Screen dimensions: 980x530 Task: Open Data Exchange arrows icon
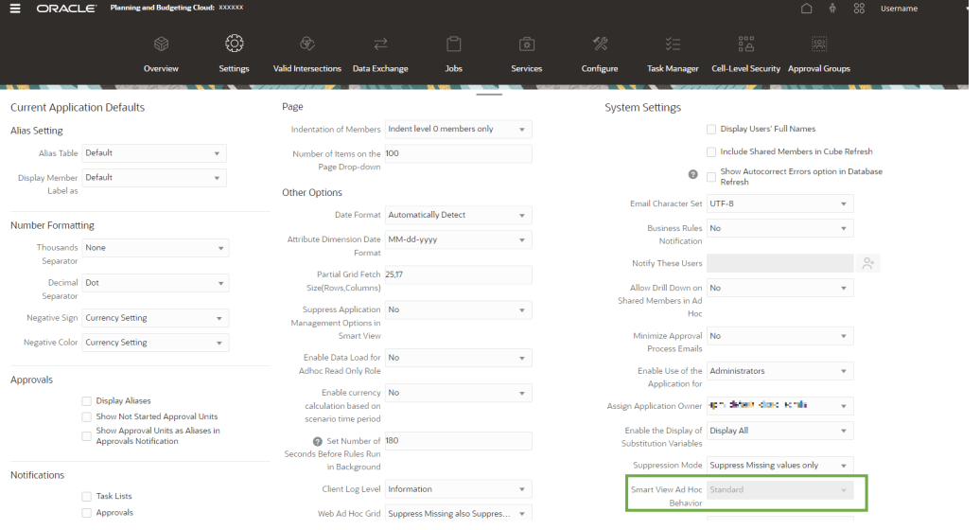(x=380, y=44)
